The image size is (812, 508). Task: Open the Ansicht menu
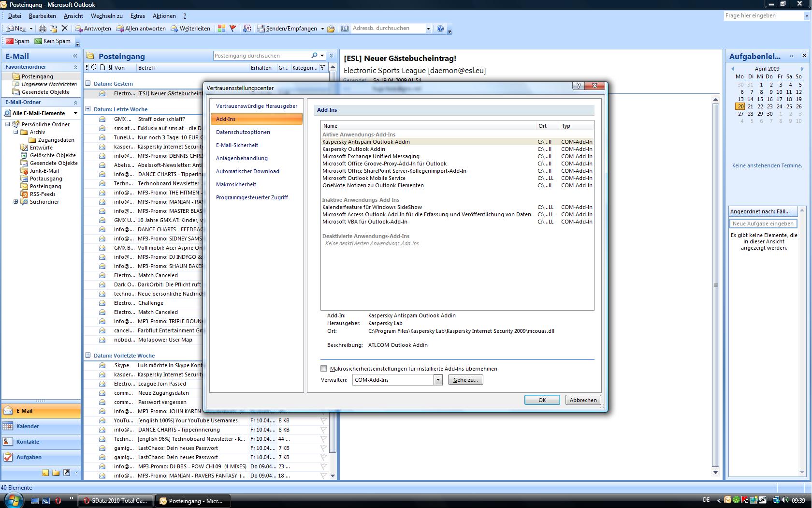pyautogui.click(x=73, y=15)
